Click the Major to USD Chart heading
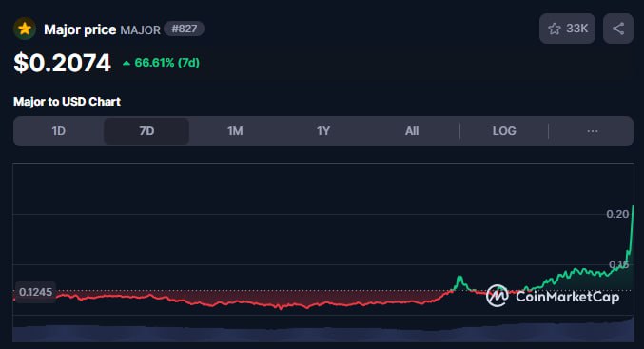644x349 pixels. (x=67, y=102)
